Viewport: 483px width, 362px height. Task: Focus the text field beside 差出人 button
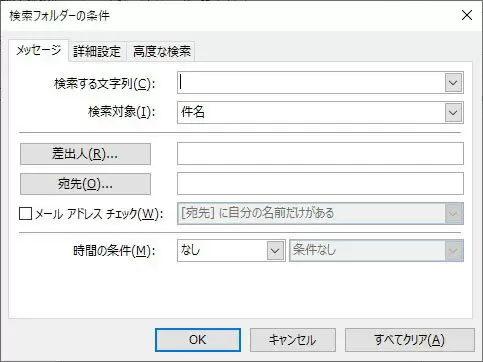pyautogui.click(x=320, y=154)
